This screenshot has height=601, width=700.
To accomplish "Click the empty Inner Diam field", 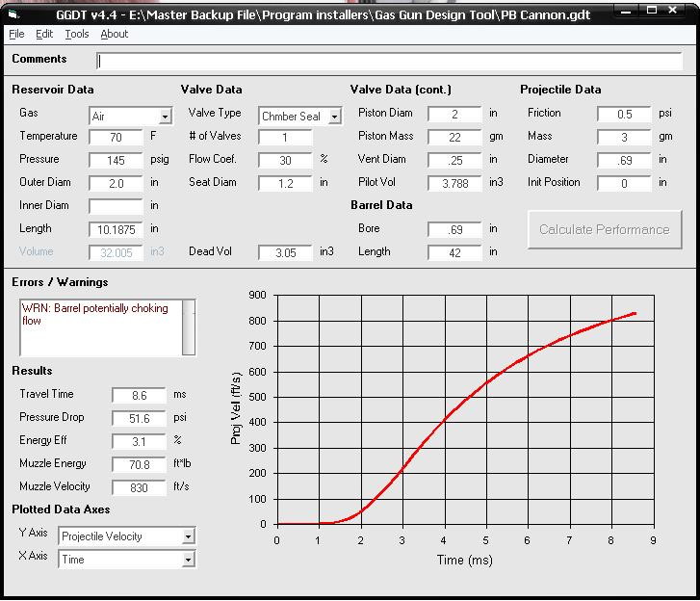I will pos(116,206).
